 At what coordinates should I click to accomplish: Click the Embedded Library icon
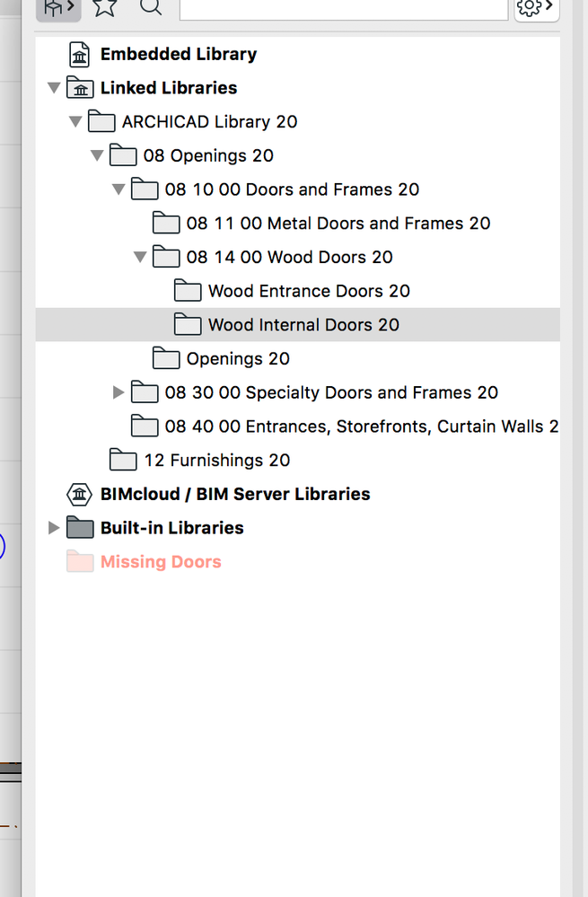[x=79, y=54]
